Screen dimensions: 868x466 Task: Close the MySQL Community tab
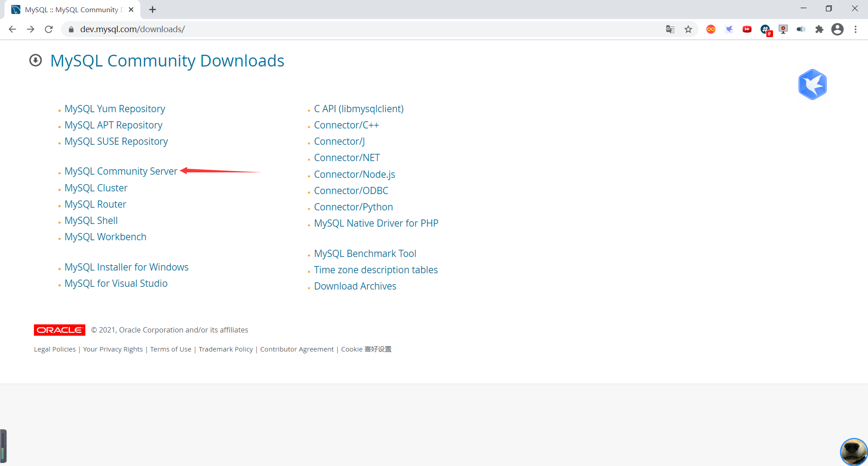click(x=131, y=10)
